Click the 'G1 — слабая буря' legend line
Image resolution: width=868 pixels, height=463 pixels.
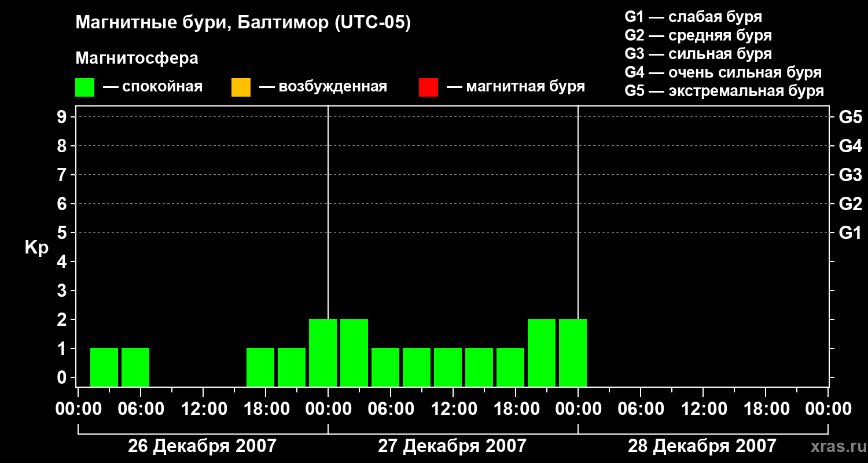point(693,17)
